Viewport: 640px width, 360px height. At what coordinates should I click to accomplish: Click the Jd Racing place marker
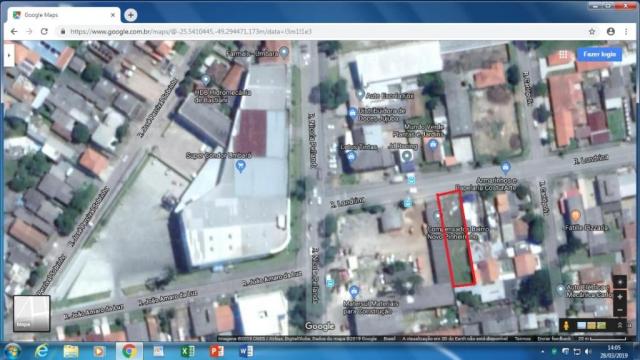(x=407, y=156)
